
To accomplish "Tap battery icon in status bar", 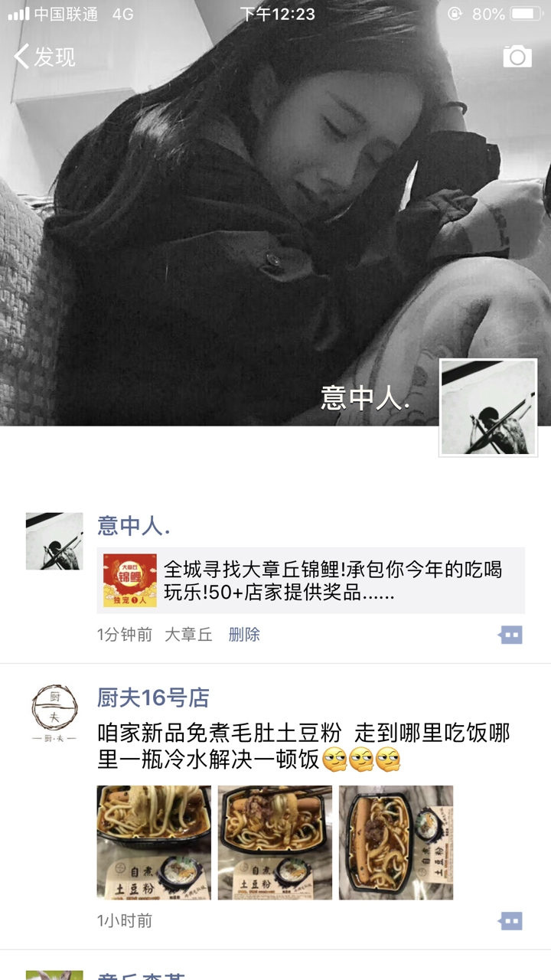I will click(527, 14).
